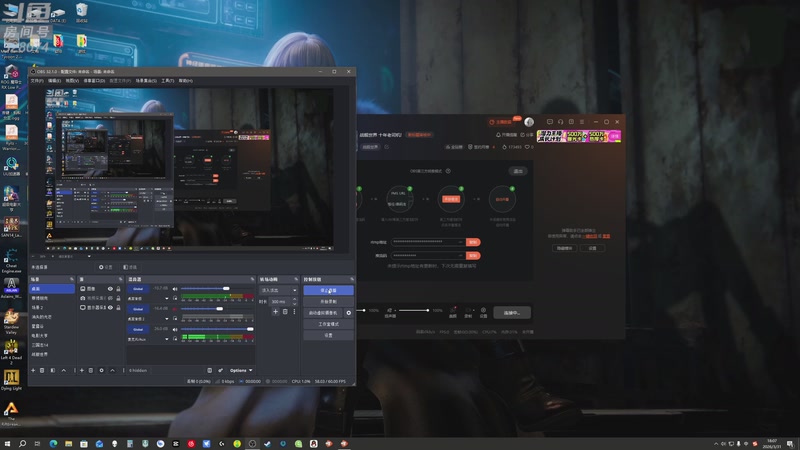The image size is (800, 450).
Task: Toggle monitoring headphone icon on Mic/Aux channel
Action: (175, 339)
